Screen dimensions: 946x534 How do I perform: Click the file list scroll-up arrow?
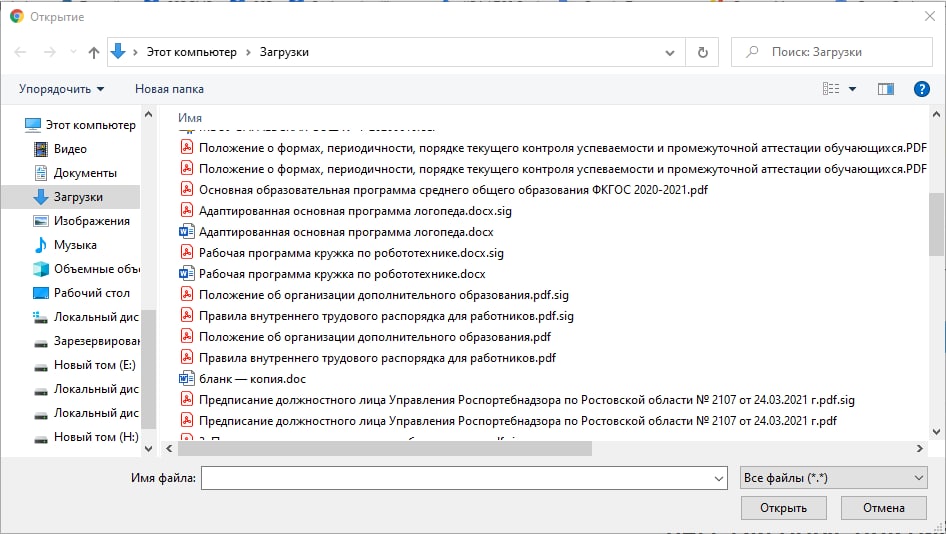pos(936,113)
